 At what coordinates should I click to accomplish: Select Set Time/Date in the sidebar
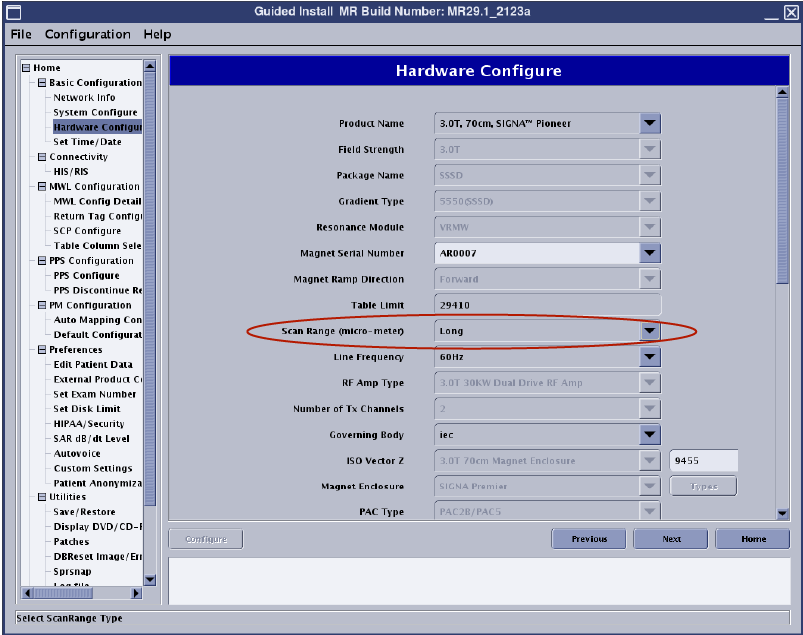(87, 142)
